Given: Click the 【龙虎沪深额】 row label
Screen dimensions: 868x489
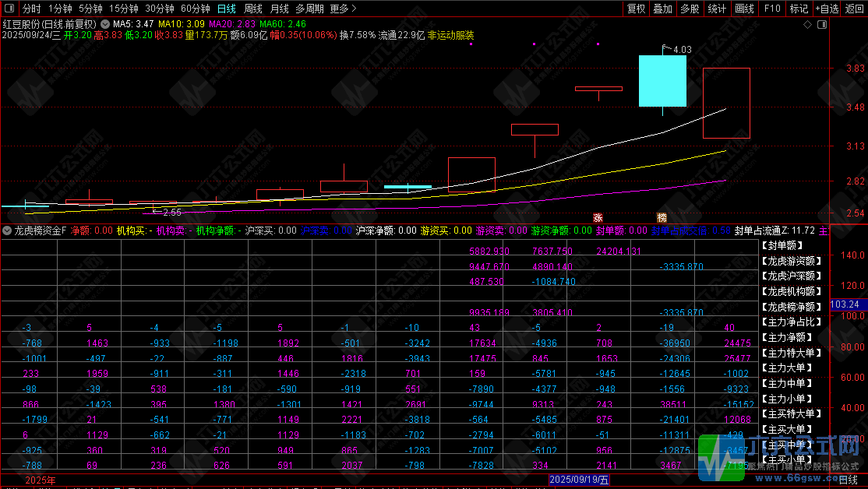Looking at the screenshot, I should 792,276.
